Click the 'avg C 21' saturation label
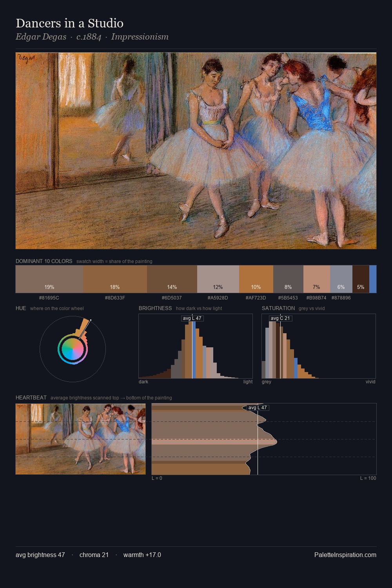The image size is (392, 588). (280, 318)
